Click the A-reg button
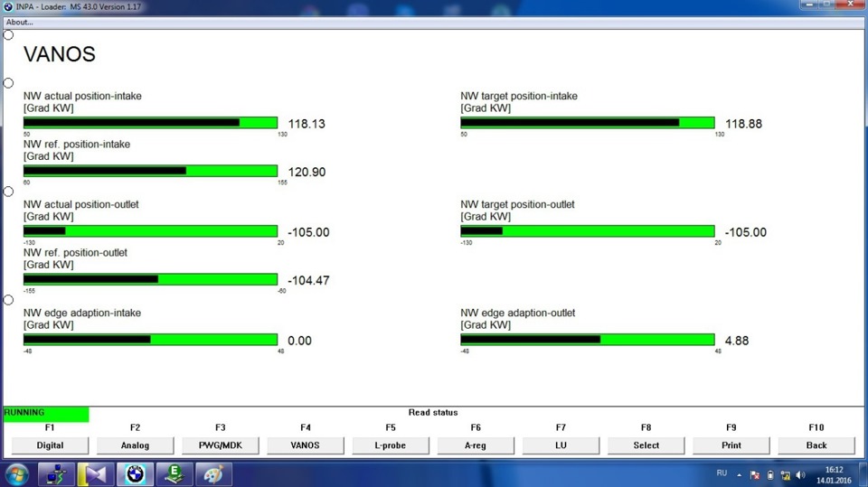Image resolution: width=868 pixels, height=487 pixels. (x=476, y=445)
